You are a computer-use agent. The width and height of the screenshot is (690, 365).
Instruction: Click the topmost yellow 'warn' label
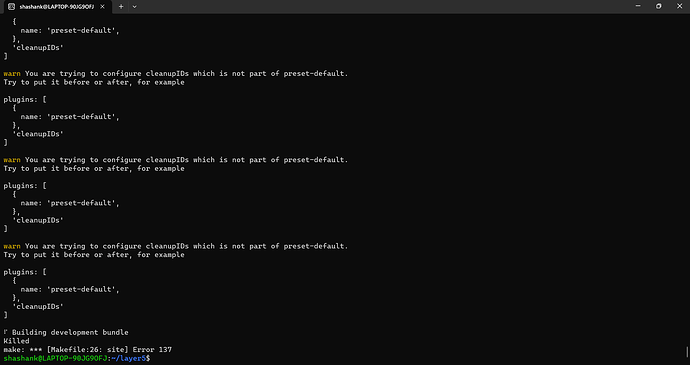click(x=12, y=74)
